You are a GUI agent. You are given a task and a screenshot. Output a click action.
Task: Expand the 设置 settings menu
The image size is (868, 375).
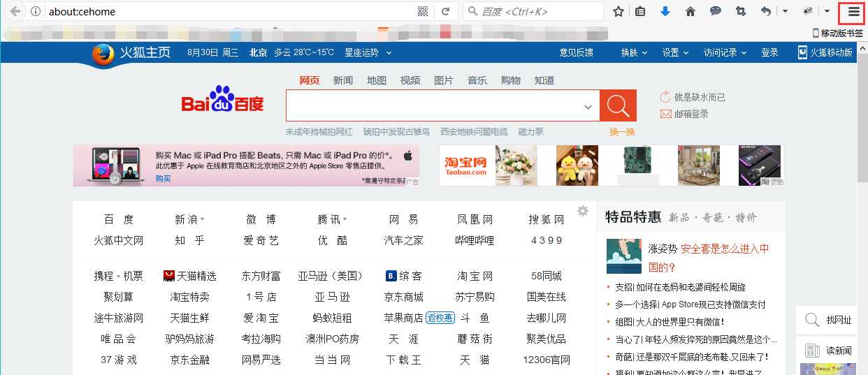tap(675, 53)
